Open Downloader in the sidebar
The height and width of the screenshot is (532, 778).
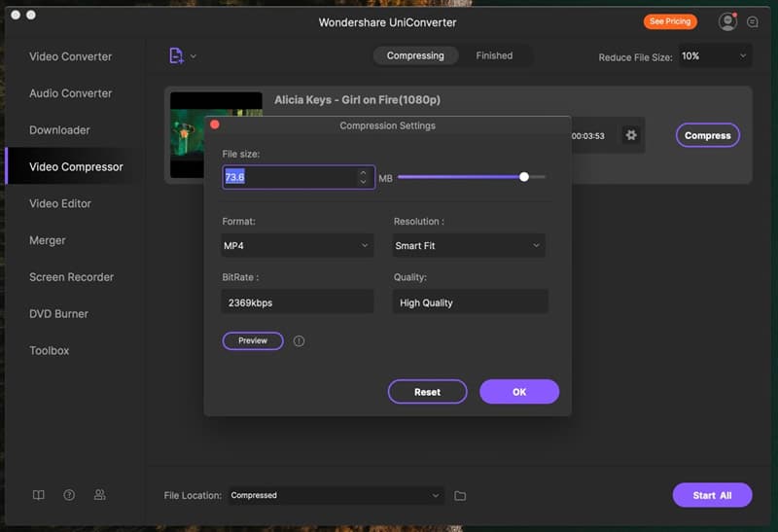coord(59,130)
